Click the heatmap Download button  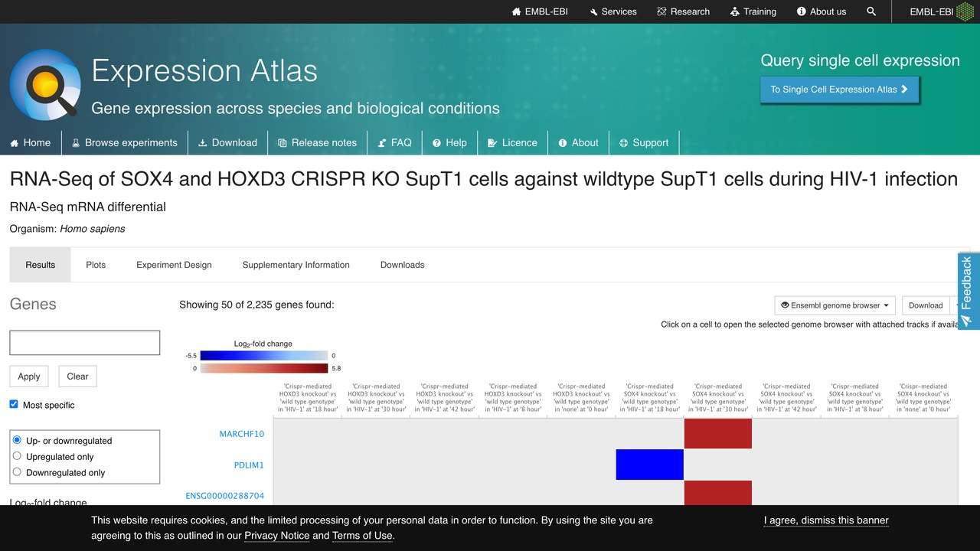pos(926,305)
